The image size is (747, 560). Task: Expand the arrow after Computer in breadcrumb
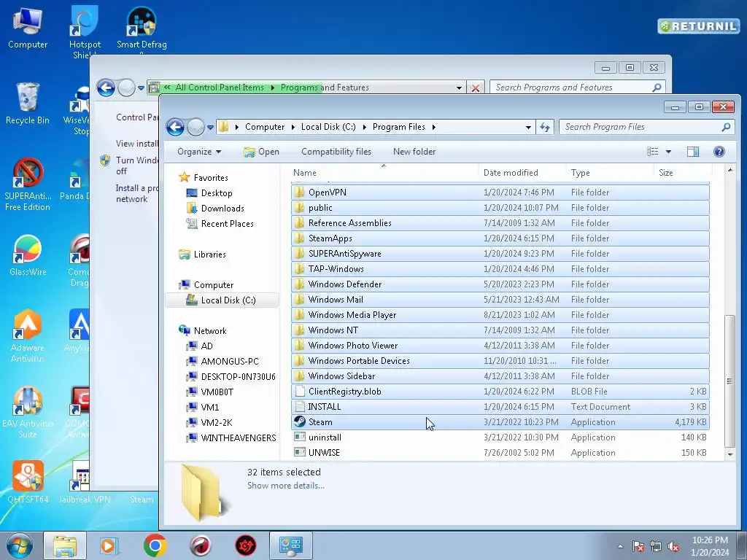(292, 127)
